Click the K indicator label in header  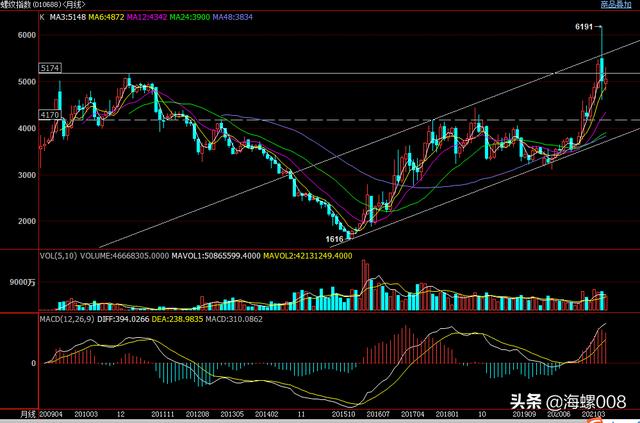(43, 17)
